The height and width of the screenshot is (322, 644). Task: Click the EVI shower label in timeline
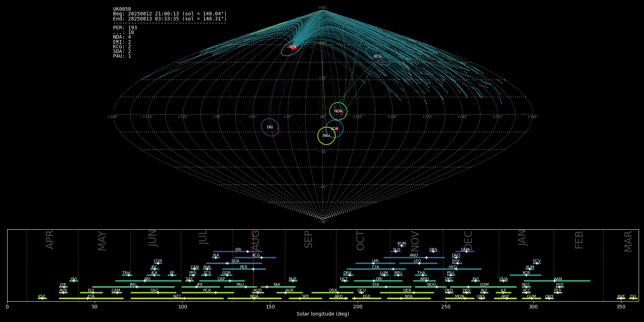pyautogui.click(x=633, y=297)
